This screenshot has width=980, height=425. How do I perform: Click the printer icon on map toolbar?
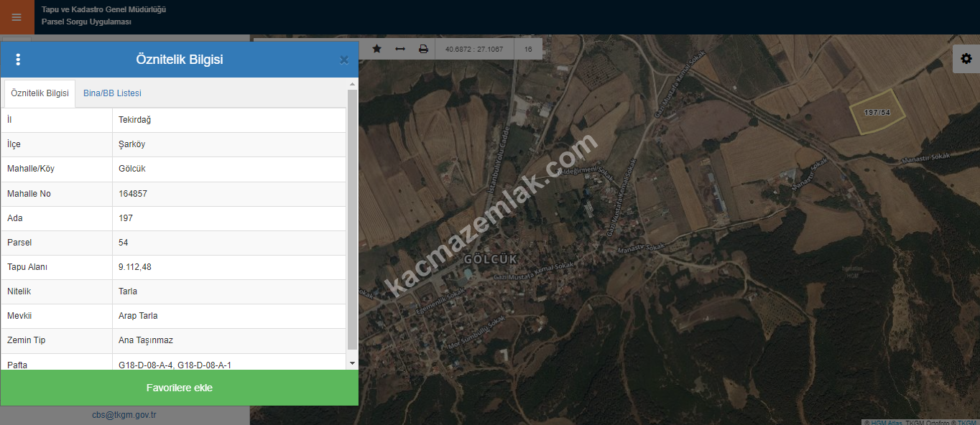point(423,49)
